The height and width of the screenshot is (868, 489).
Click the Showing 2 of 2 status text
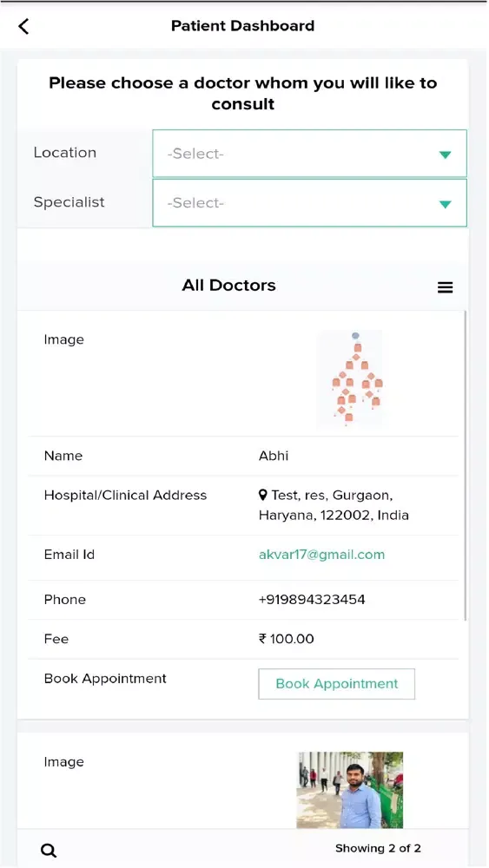378,848
